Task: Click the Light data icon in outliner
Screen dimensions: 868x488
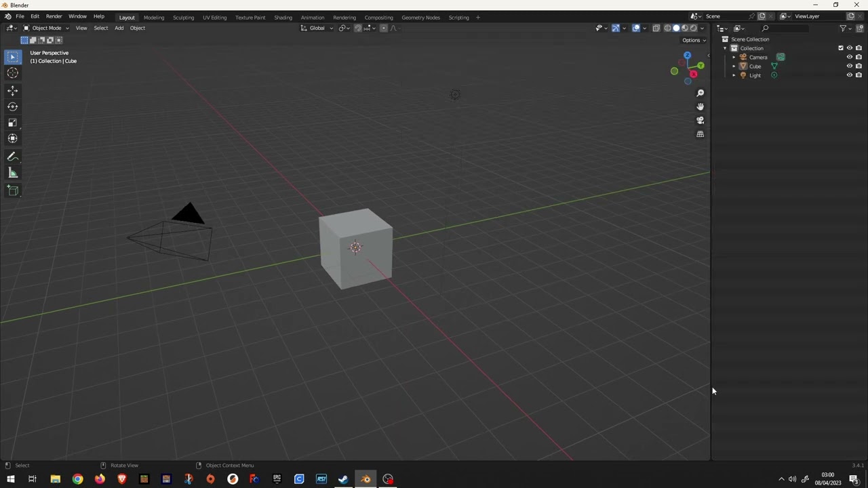Action: [774, 75]
